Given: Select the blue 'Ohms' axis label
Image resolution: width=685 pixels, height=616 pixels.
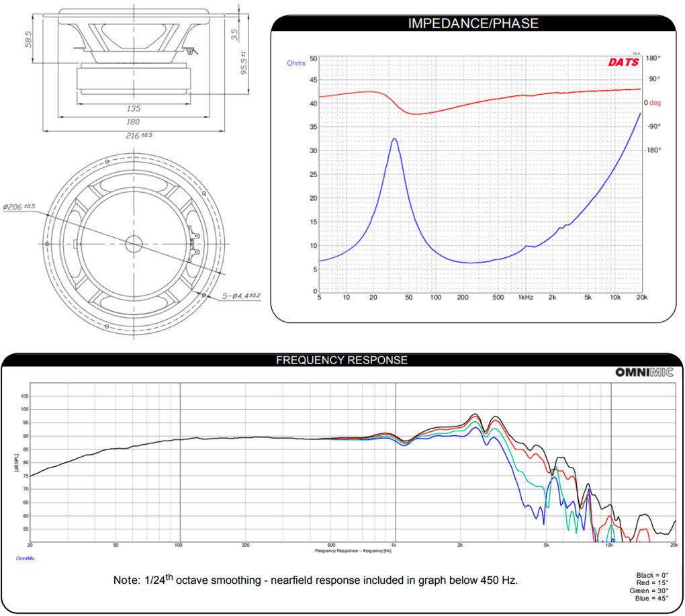Looking at the screenshot, I should [x=295, y=63].
